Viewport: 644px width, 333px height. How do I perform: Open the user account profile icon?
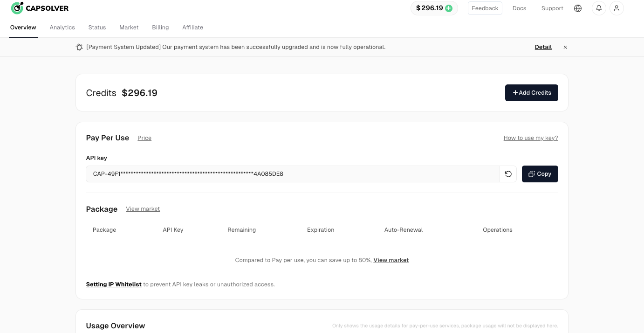(617, 8)
